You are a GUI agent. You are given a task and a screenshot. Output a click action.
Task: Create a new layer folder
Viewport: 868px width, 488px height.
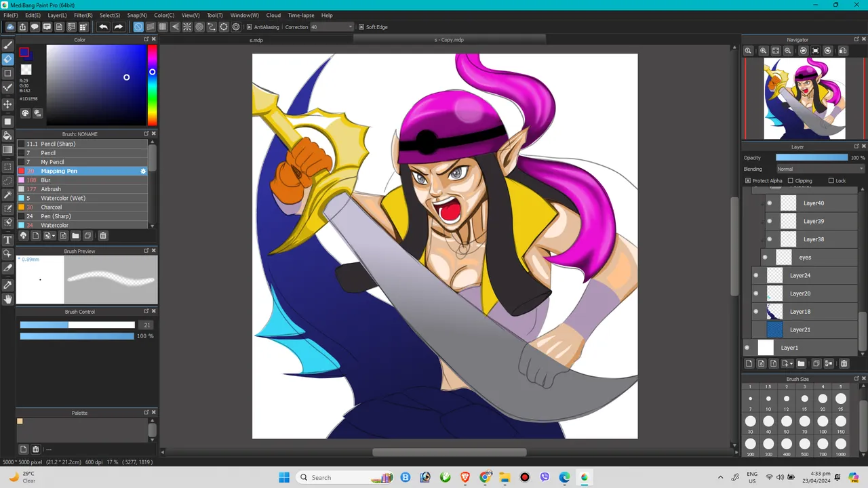[801, 364]
